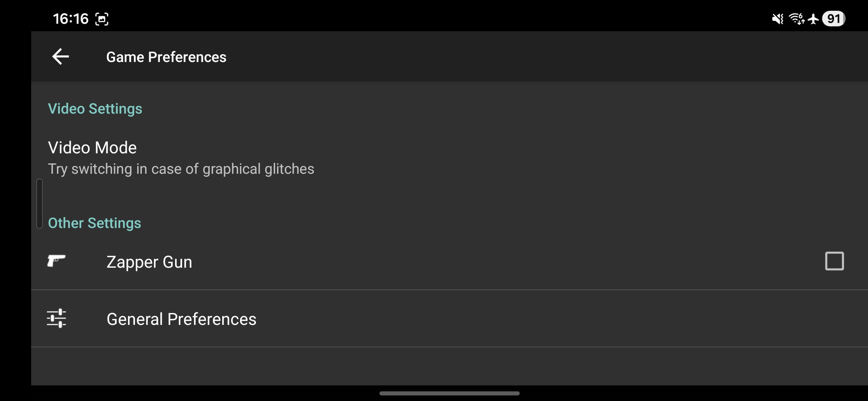
Task: Tap 'Try switching in case of graphical glitches'
Action: tap(181, 169)
